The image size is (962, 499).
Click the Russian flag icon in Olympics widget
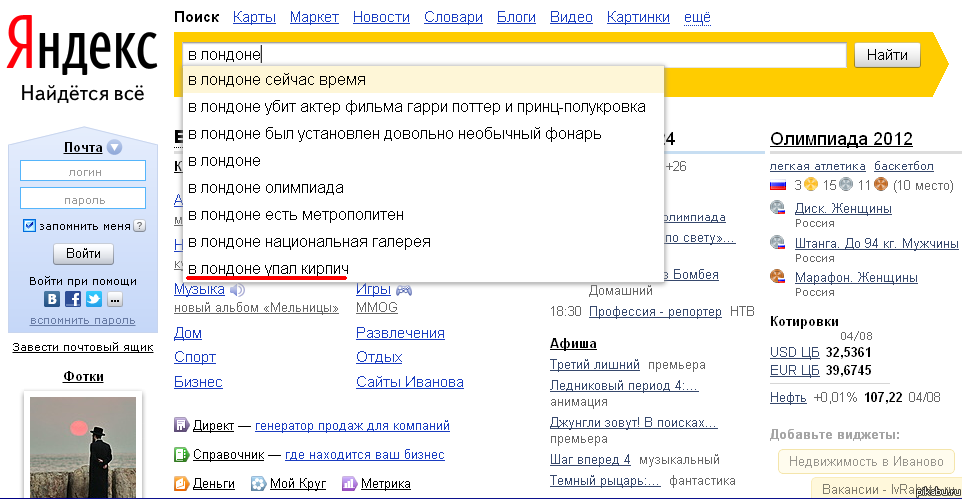[x=778, y=185]
